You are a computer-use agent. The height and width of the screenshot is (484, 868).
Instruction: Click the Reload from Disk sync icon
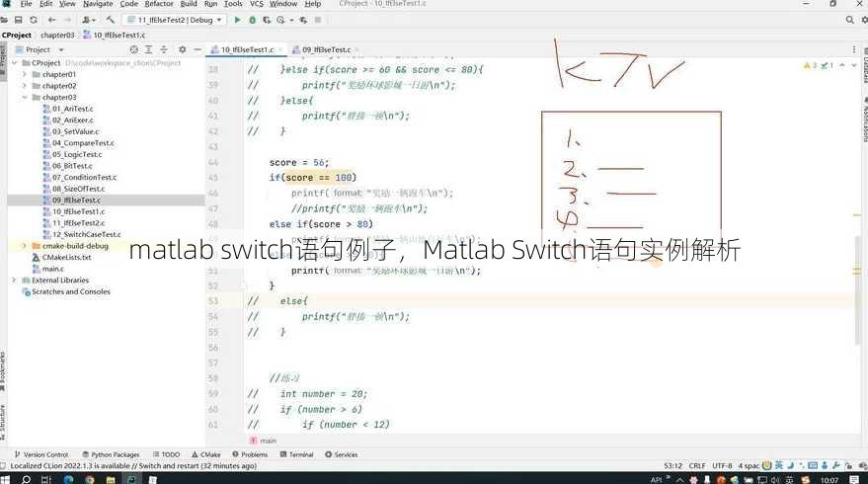coord(34,20)
